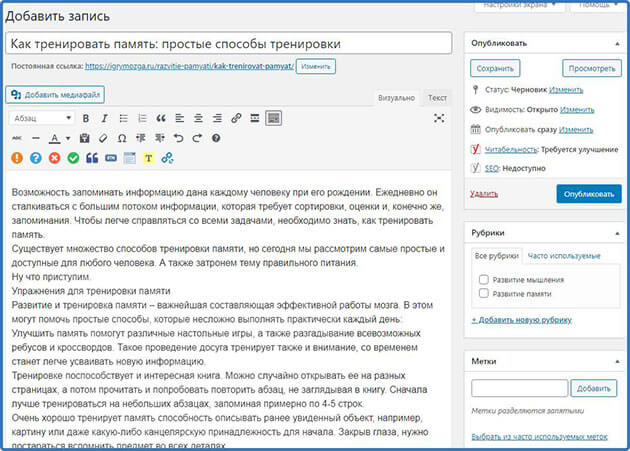Insert a horizontal line

[x=36, y=138]
